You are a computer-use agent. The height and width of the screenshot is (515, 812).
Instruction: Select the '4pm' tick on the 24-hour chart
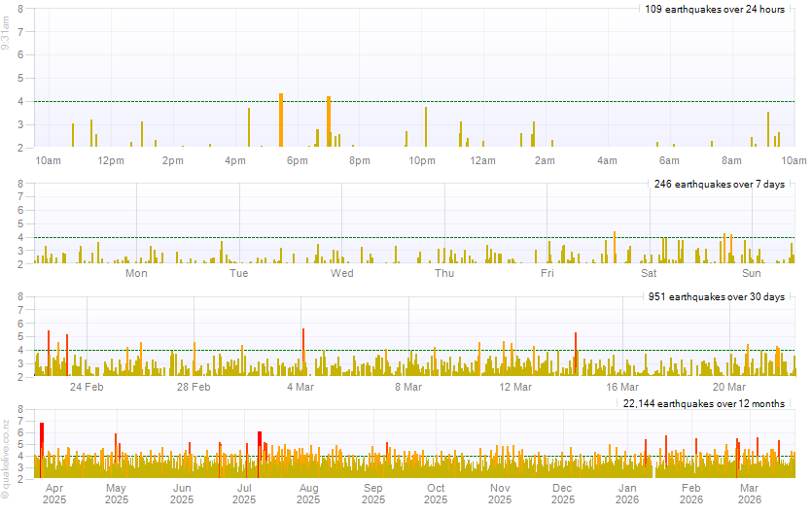coord(234,160)
